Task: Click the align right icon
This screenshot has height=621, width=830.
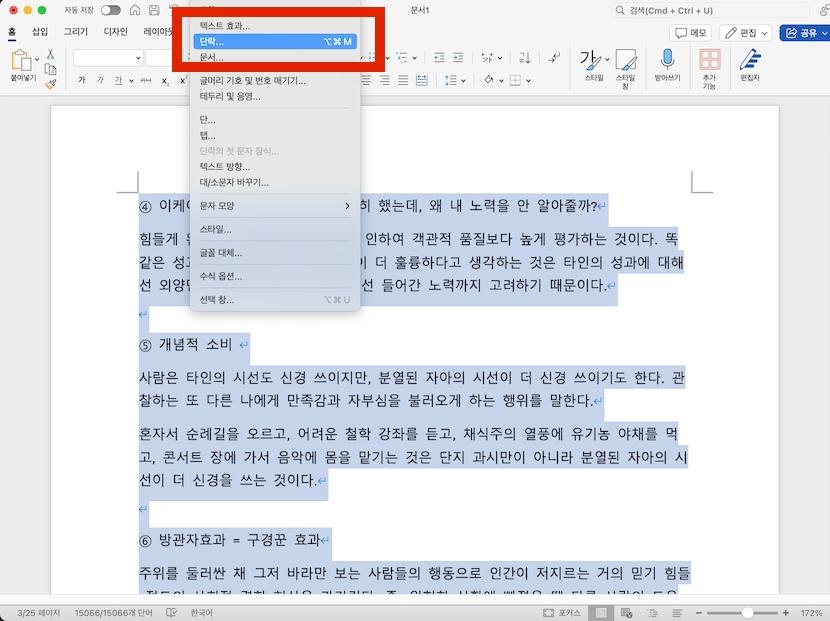Action: tap(385, 80)
